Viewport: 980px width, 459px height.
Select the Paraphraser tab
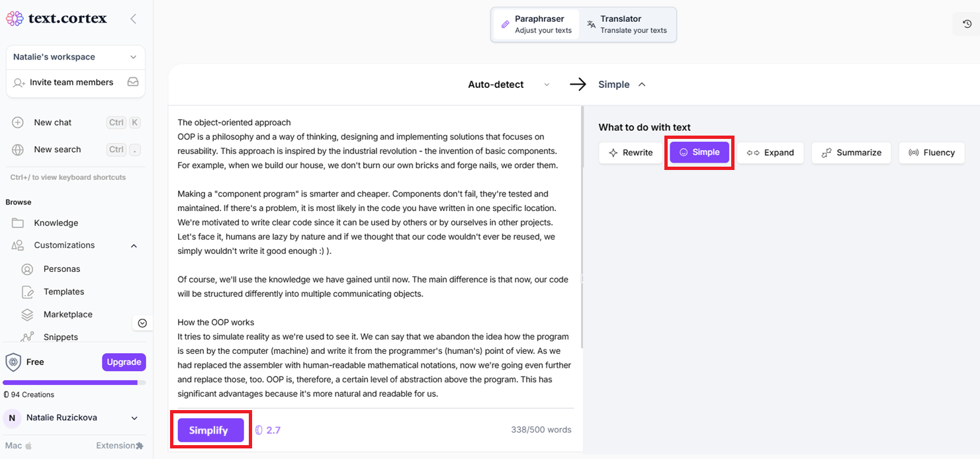click(x=536, y=24)
